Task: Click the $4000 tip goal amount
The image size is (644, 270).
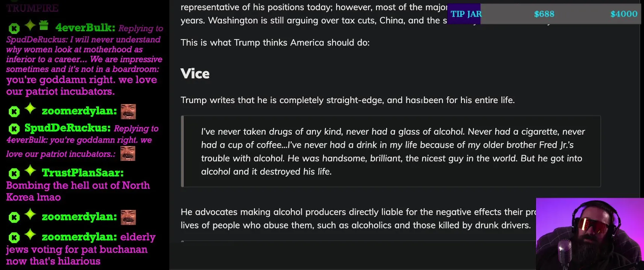Action: pos(623,14)
